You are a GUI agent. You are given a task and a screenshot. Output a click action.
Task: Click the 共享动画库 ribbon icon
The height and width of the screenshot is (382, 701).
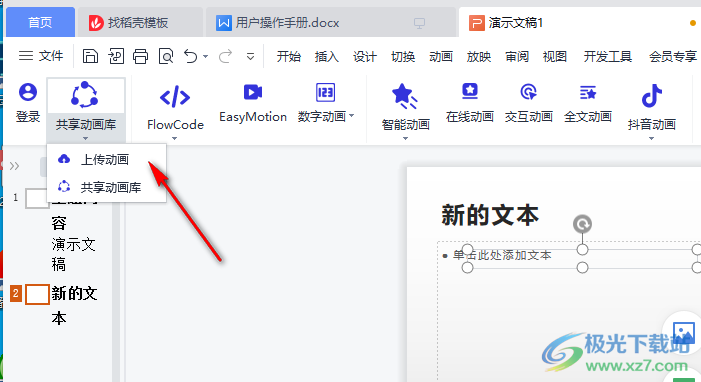pyautogui.click(x=84, y=95)
